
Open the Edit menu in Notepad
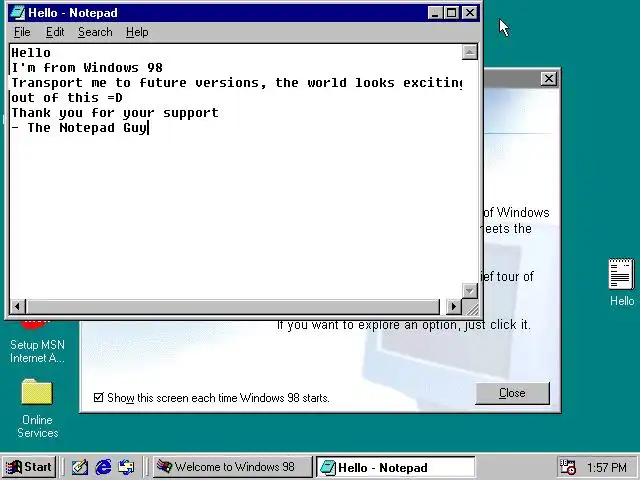55,32
